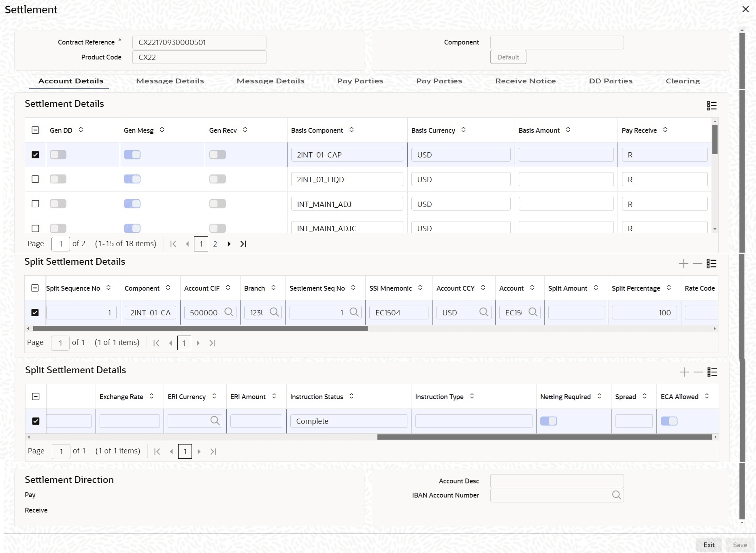This screenshot has height=553, width=756.
Task: Open the Receive Notice tab
Action: pos(526,81)
